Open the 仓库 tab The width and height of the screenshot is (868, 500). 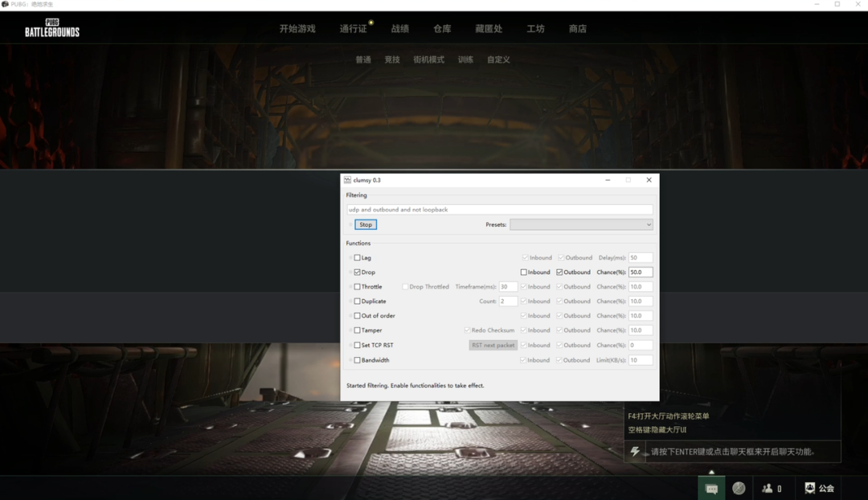pos(442,28)
